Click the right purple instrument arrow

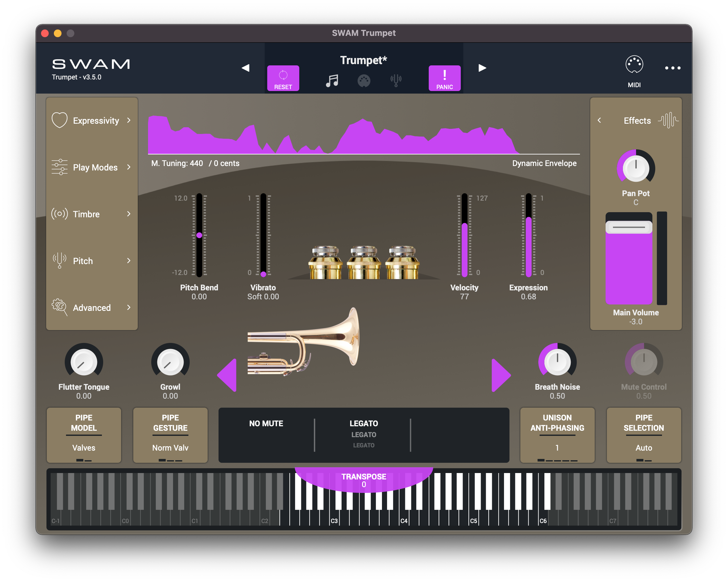point(501,375)
